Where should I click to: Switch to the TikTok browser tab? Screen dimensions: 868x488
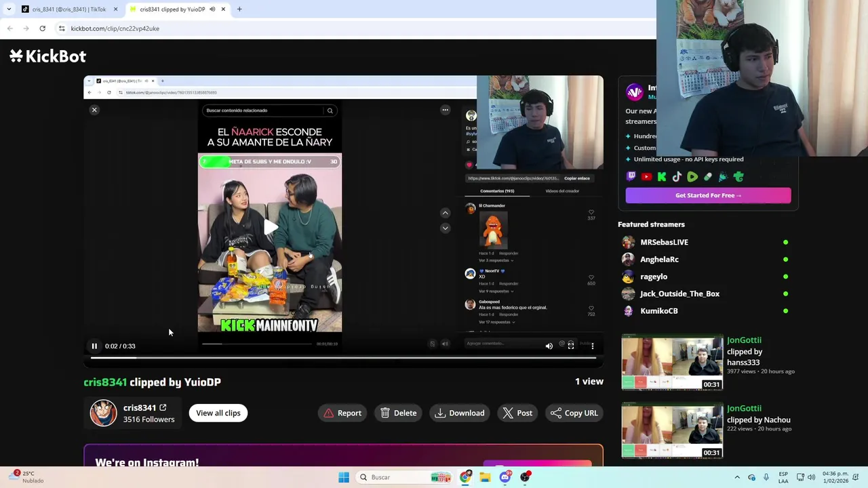click(69, 9)
